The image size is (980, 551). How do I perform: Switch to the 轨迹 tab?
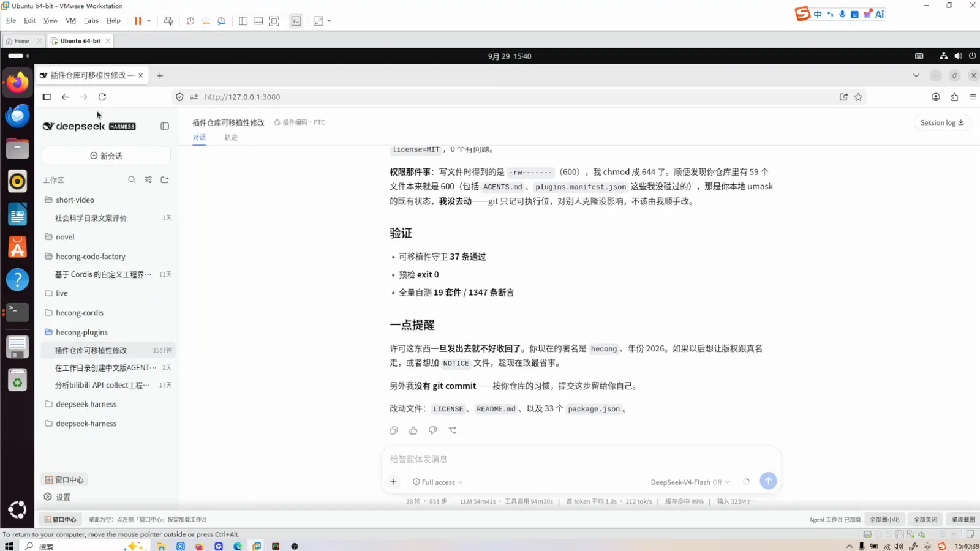(231, 138)
